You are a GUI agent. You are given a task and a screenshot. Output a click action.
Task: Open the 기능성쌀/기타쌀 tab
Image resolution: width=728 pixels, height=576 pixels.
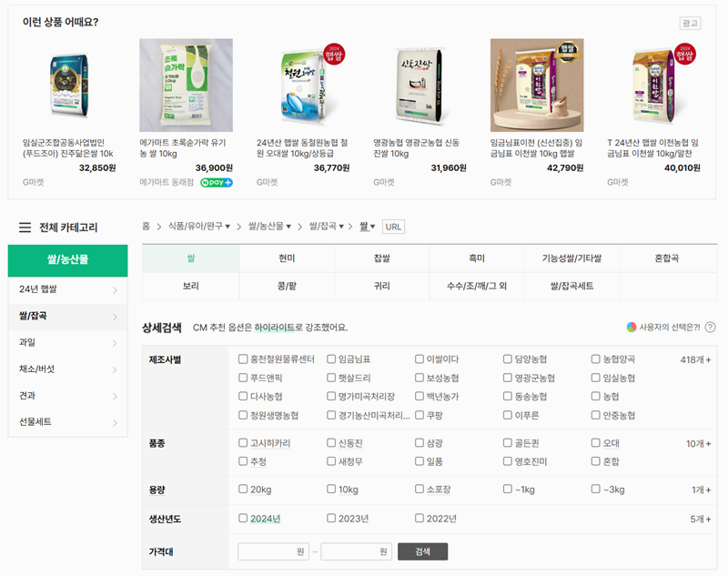(x=571, y=258)
